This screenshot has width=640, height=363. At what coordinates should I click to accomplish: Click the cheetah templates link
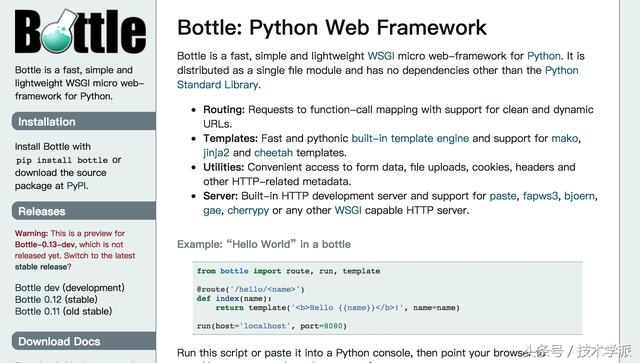coord(273,153)
